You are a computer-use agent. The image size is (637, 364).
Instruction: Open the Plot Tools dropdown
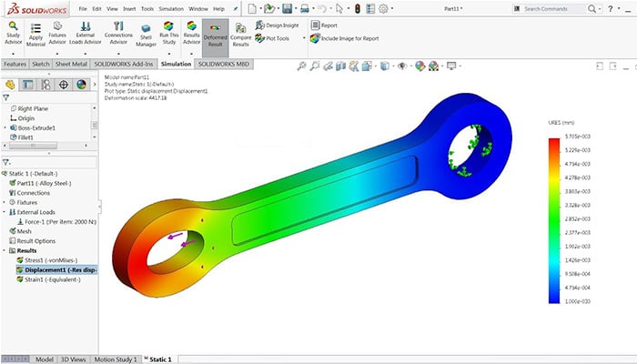coord(304,38)
